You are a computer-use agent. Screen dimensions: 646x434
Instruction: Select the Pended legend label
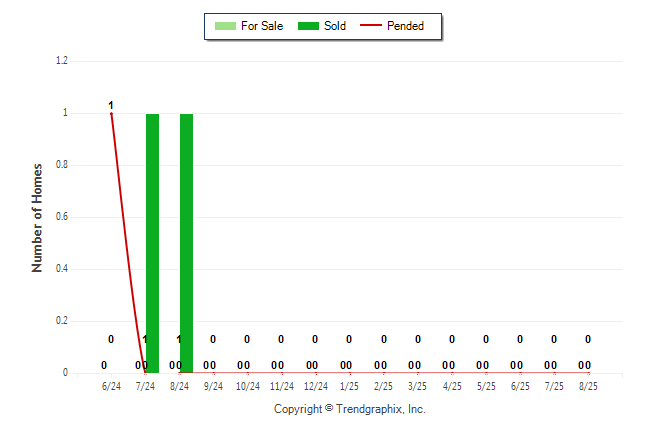click(x=405, y=26)
